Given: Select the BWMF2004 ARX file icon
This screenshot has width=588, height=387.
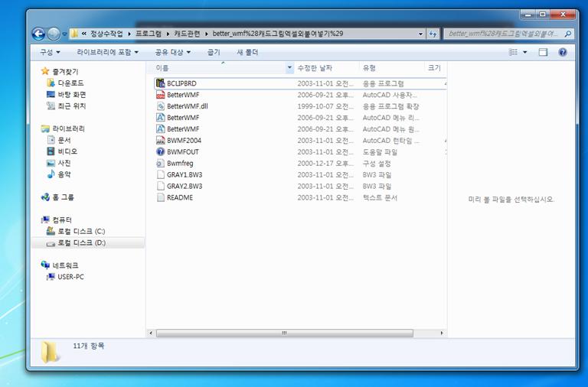Looking at the screenshot, I should (x=161, y=140).
